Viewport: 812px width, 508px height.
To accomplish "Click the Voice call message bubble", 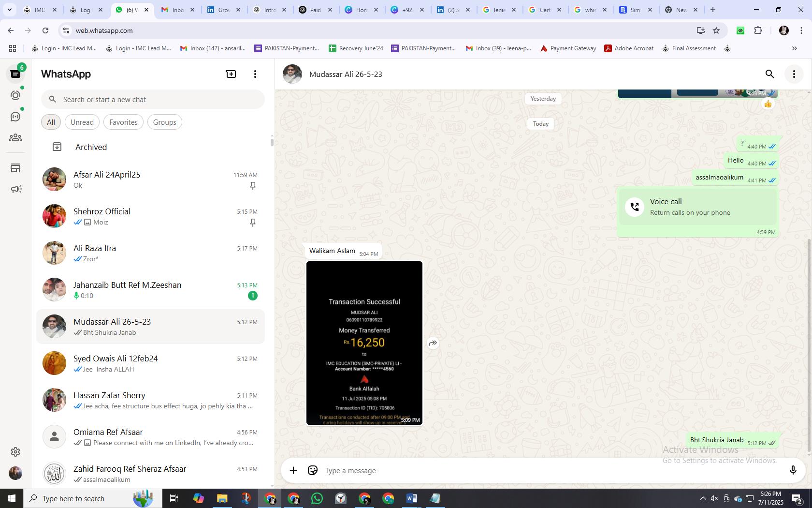I will pos(698,212).
